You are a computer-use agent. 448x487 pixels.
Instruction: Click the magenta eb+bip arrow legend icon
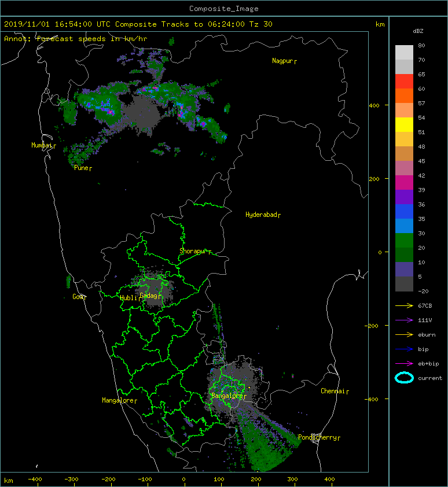[404, 363]
